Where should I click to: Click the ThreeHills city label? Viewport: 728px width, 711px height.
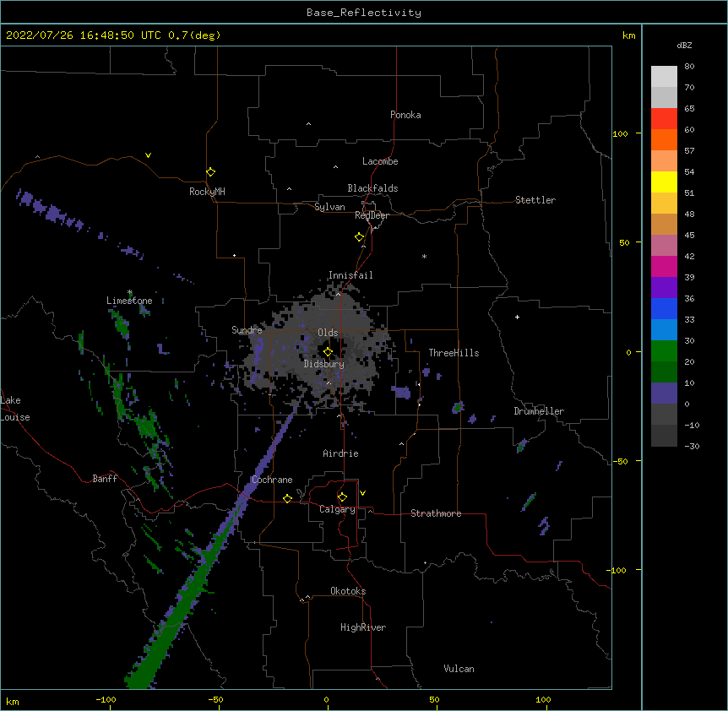coord(454,353)
